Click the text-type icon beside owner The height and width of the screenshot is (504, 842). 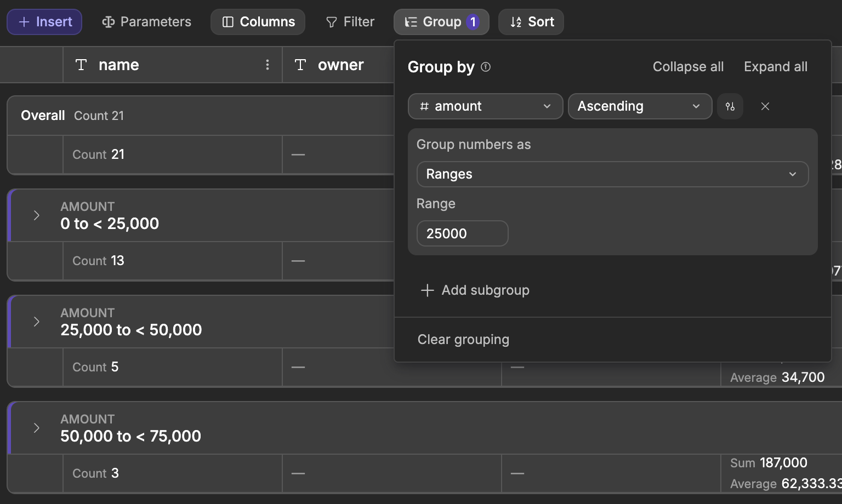pos(300,65)
